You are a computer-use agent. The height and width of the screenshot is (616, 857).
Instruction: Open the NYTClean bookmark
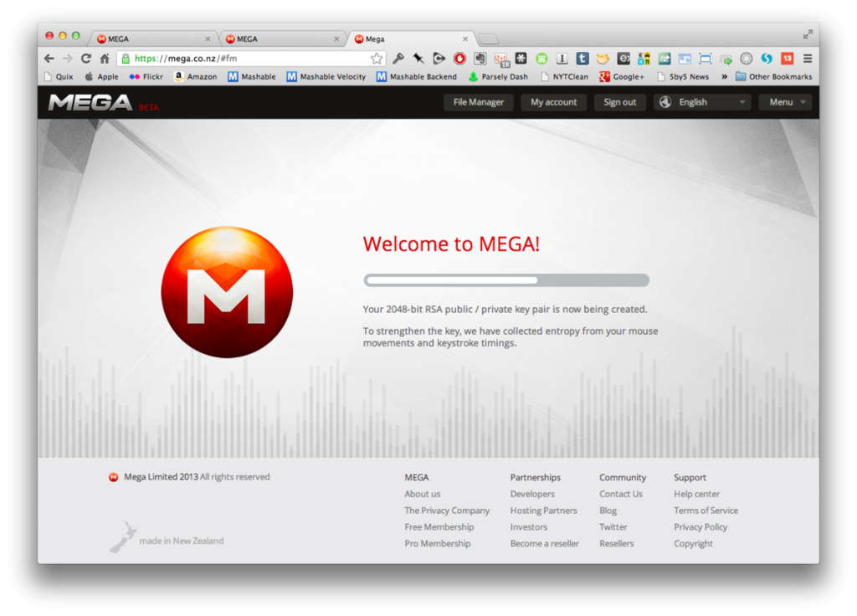pyautogui.click(x=564, y=76)
